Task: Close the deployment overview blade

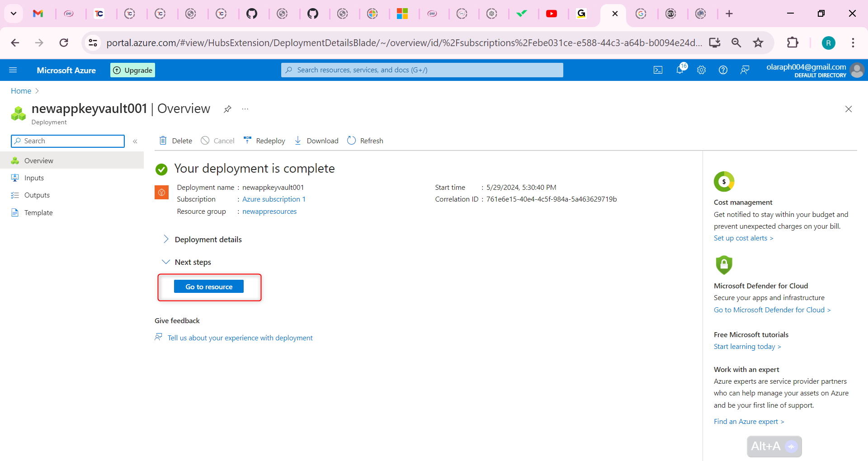Action: tap(849, 109)
